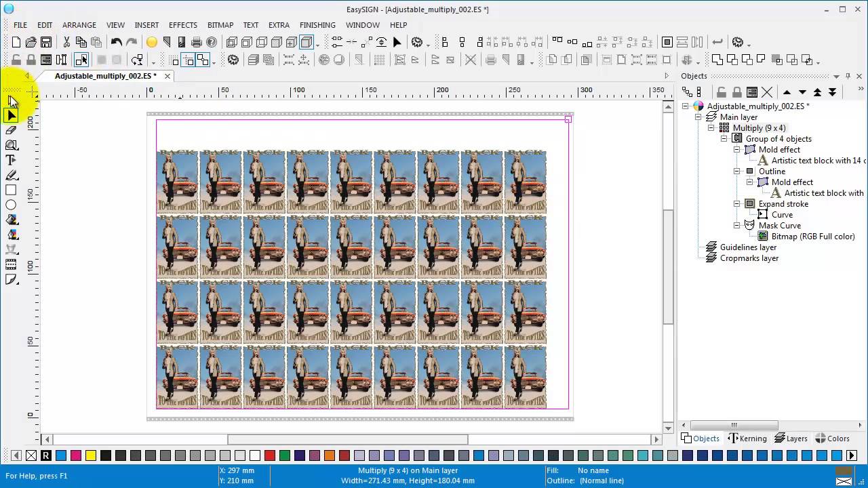
Task: Collapse the Multiply (9 x 4) tree node
Action: tap(711, 128)
